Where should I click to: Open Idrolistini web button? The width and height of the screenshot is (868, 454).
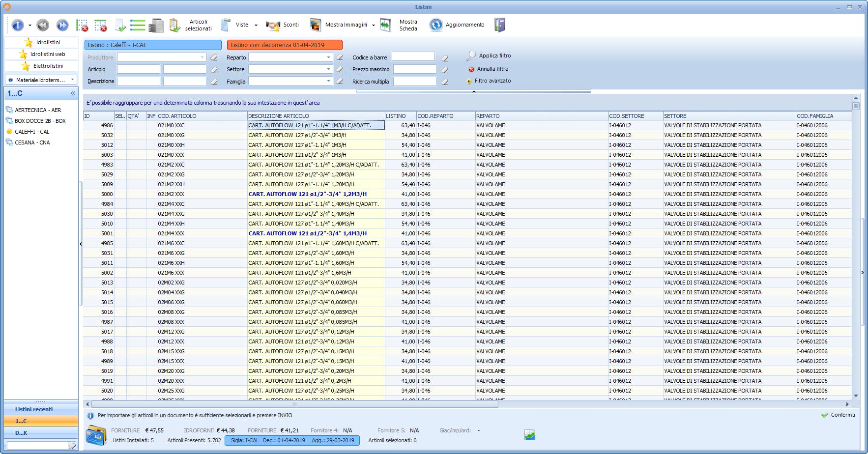click(41, 55)
